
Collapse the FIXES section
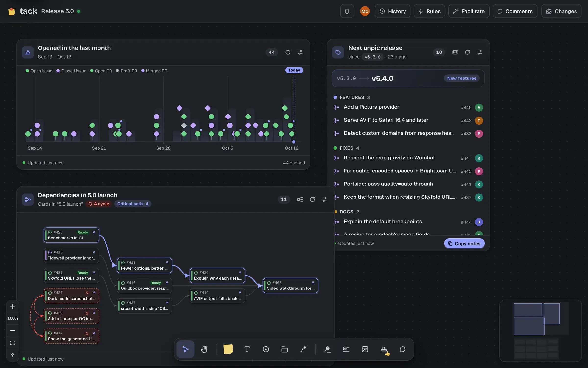point(346,148)
